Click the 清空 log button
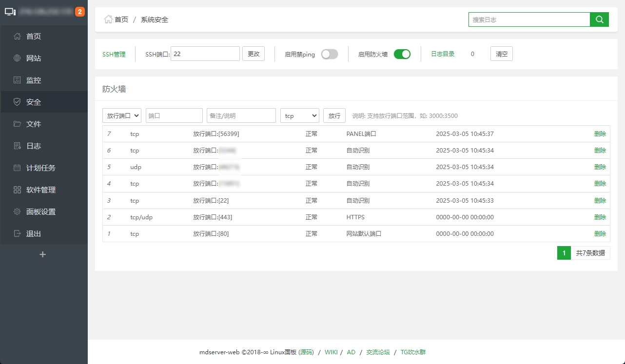Screen dimensions: 625x364 (x=501, y=54)
